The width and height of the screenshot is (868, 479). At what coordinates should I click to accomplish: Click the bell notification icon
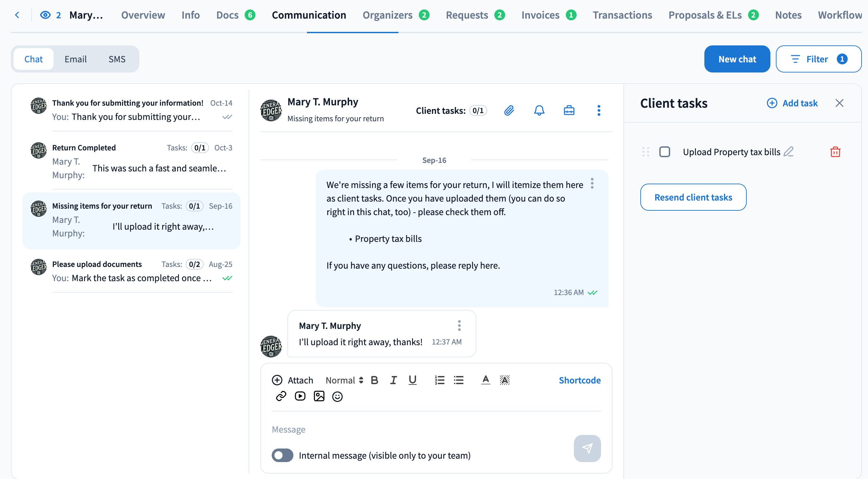539,110
